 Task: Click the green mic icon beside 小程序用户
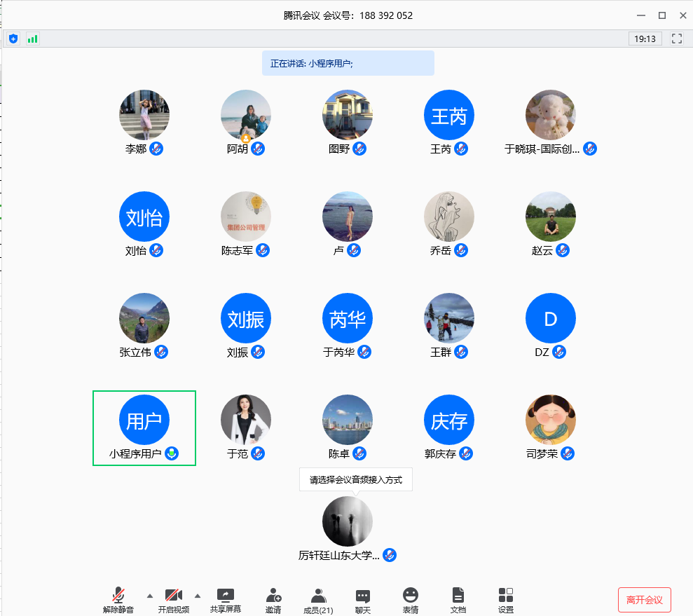tap(172, 453)
